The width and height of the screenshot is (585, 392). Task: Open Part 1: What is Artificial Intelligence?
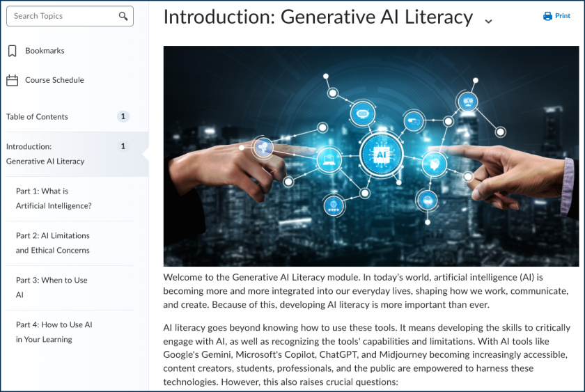coord(54,198)
